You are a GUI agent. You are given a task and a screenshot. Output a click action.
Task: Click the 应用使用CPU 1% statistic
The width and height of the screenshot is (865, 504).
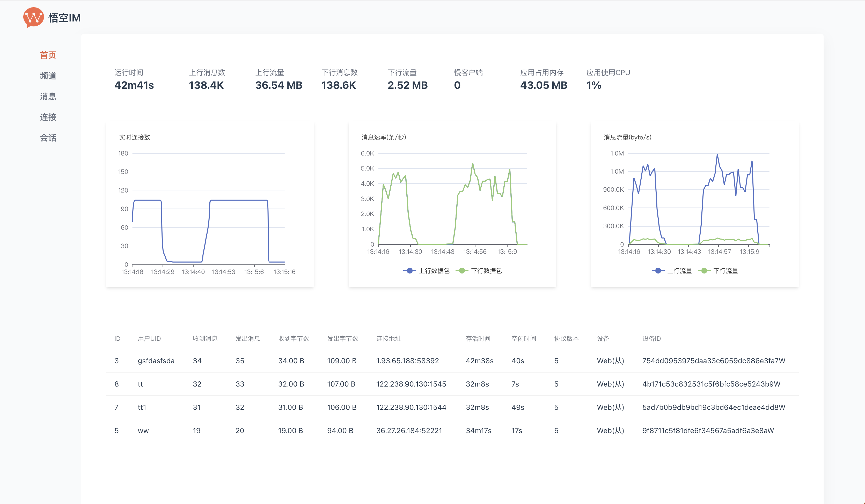(593, 85)
